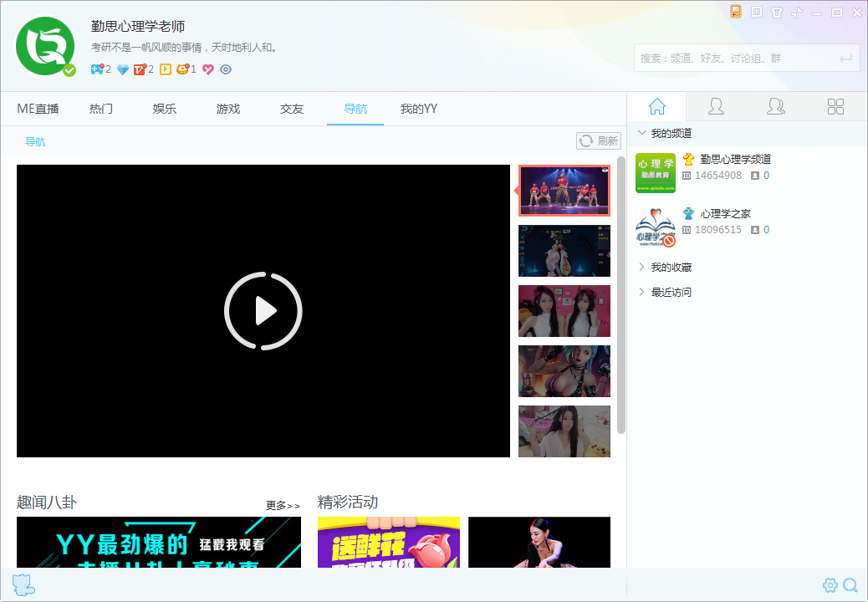This screenshot has width=868, height=602.
Task: Click the 导航 breadcrumb link
Action: click(35, 141)
